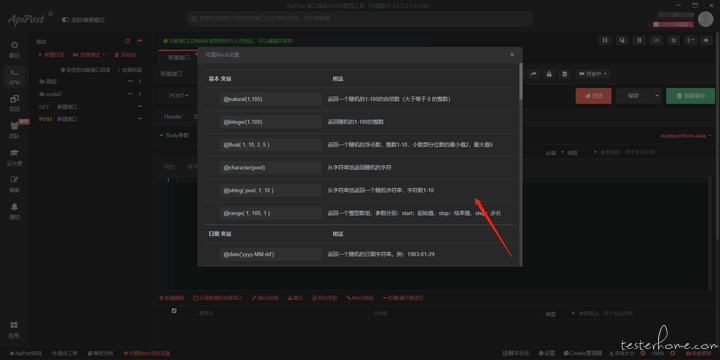
Task: Click the red share arrow in project panel
Action: click(x=140, y=41)
